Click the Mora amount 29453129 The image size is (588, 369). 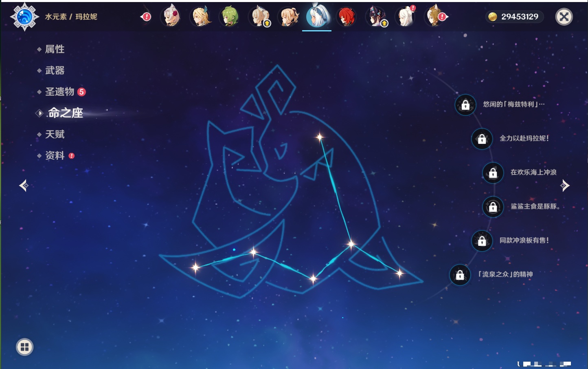(x=520, y=17)
